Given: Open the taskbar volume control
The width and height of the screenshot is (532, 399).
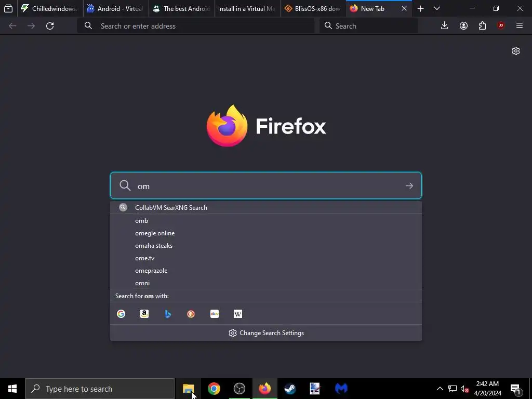Looking at the screenshot, I should coord(464,389).
